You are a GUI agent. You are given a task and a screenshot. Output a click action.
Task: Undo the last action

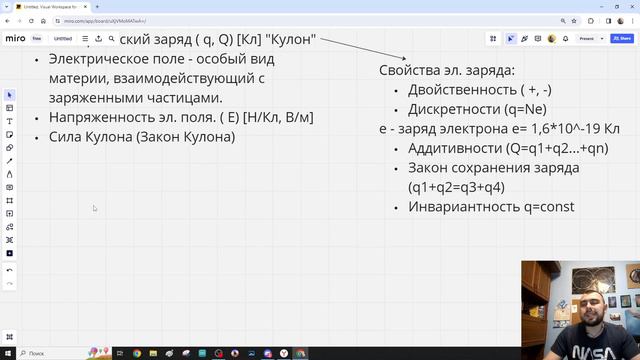click(9, 270)
